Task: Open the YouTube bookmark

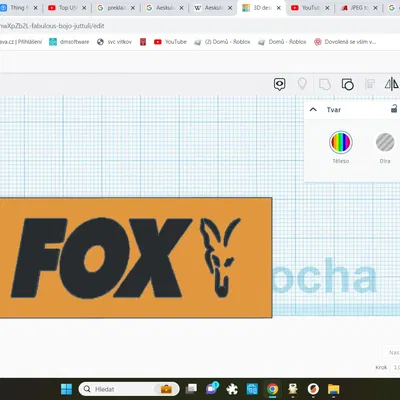Action: point(170,42)
